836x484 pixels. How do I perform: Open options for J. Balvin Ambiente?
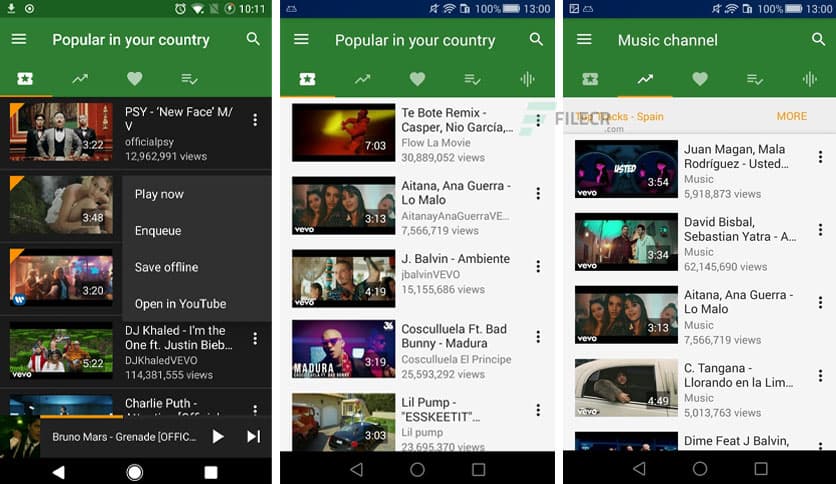pos(538,266)
